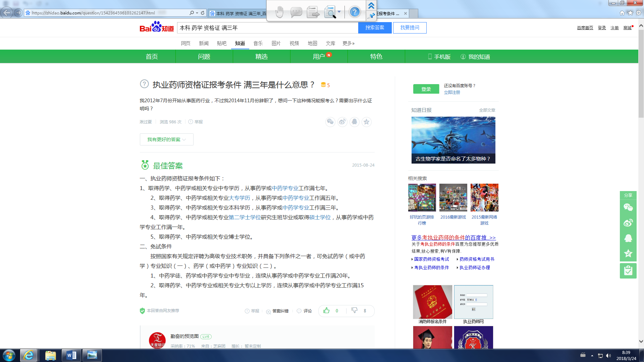Switch to the 贴吧 search category
The height and width of the screenshot is (362, 644).
pyautogui.click(x=222, y=43)
